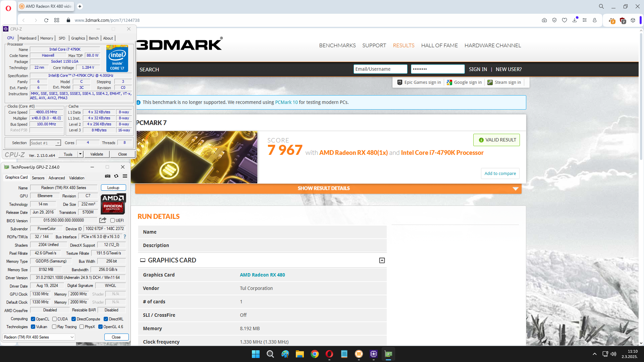Click Bus Interface question mark icon

(x=124, y=237)
